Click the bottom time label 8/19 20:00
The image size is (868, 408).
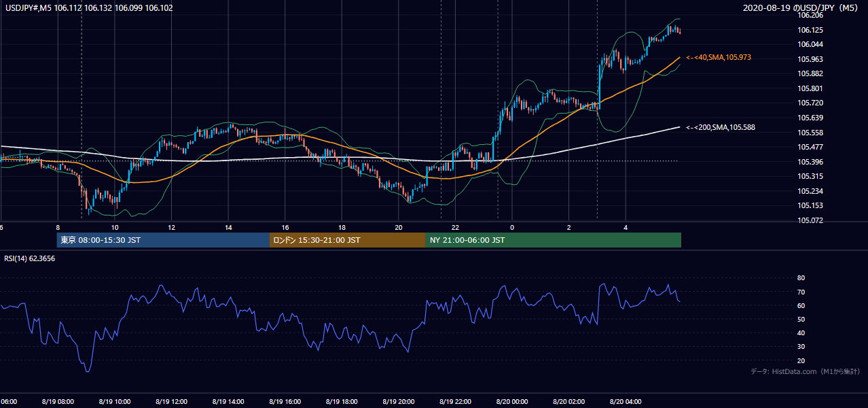(x=399, y=402)
